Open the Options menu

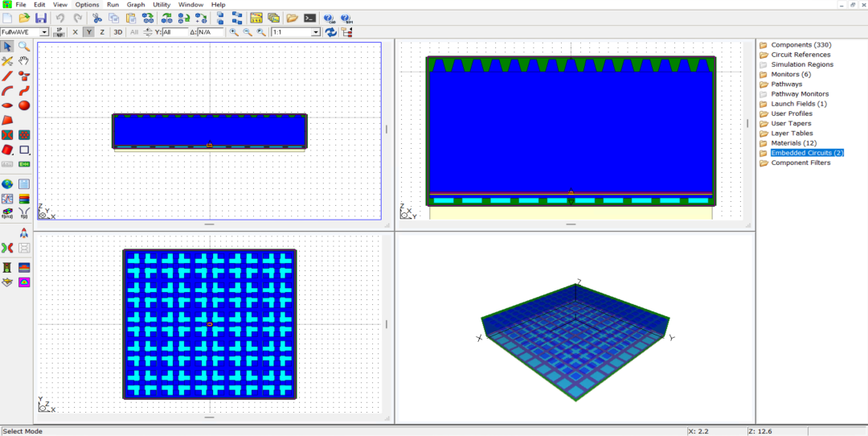click(87, 5)
